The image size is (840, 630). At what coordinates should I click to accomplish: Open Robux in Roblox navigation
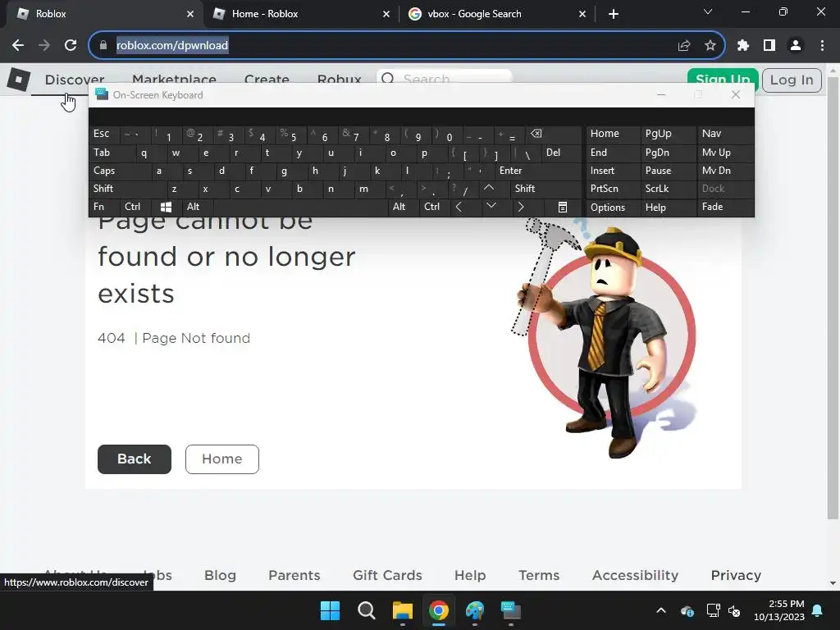[x=339, y=80]
